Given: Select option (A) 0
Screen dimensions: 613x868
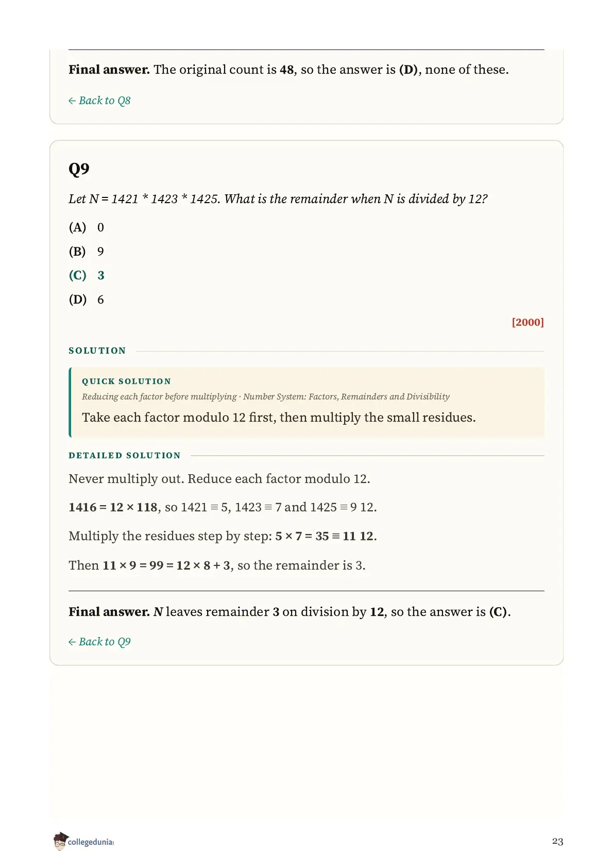Looking at the screenshot, I should [87, 227].
